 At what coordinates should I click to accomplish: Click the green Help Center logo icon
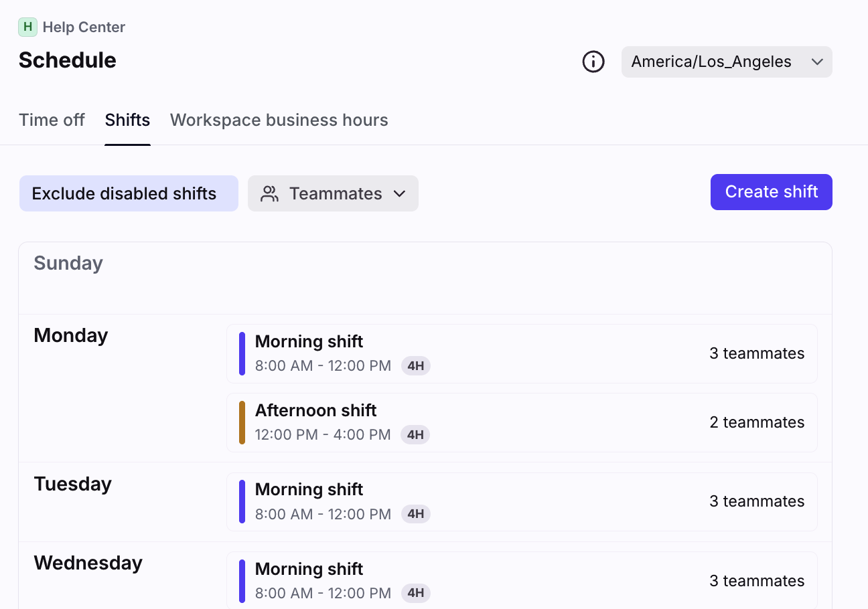click(27, 27)
